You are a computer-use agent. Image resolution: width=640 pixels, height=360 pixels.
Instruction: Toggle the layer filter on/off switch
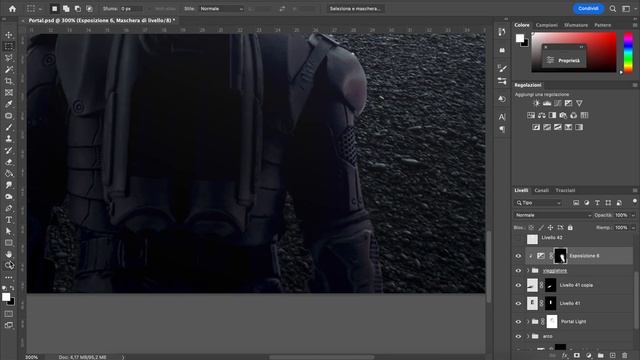(x=634, y=201)
